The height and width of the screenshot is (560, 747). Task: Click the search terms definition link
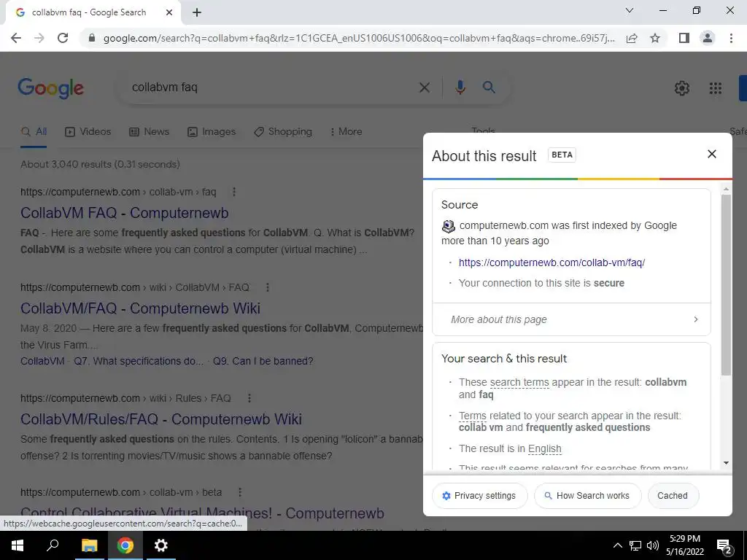point(519,382)
